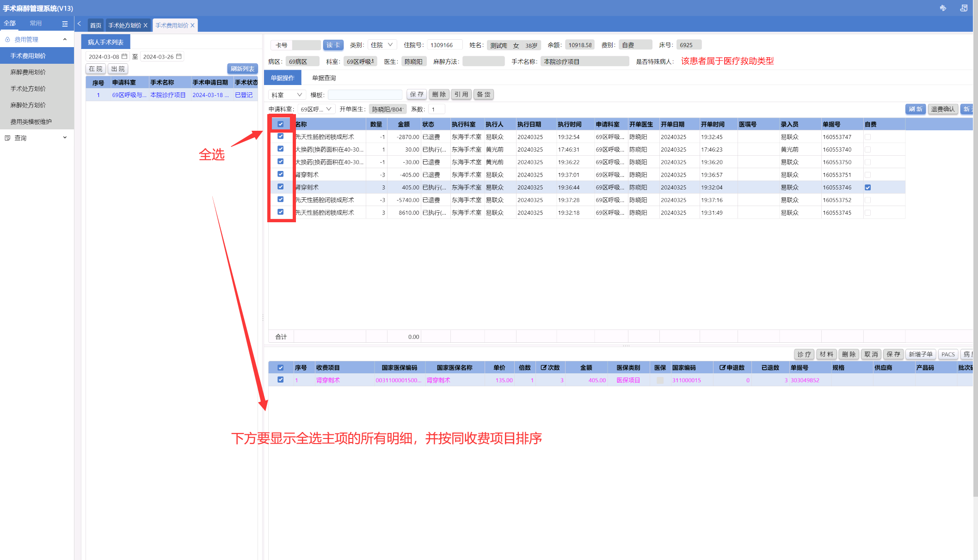Image resolution: width=978 pixels, height=560 pixels.
Task: Close the 手术处方划价 tab
Action: coord(145,25)
